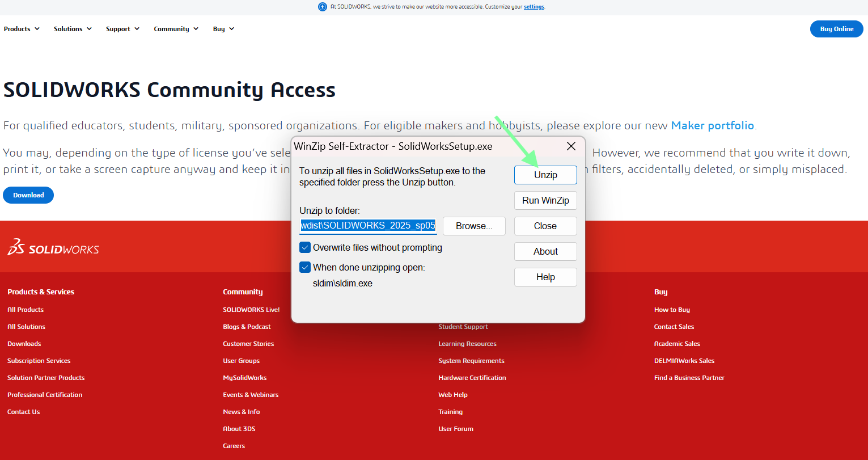Click the Run WinZip button
This screenshot has height=460, width=868.
click(545, 200)
